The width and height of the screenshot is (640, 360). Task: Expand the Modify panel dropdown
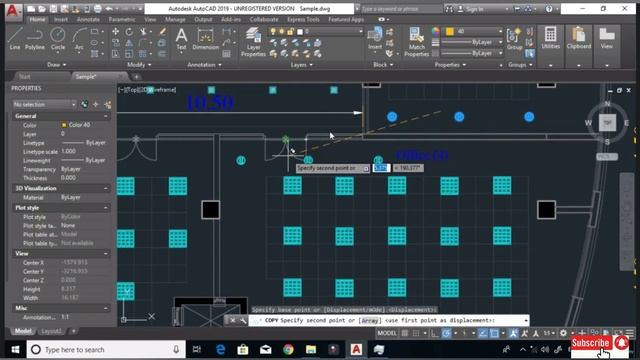click(x=139, y=65)
